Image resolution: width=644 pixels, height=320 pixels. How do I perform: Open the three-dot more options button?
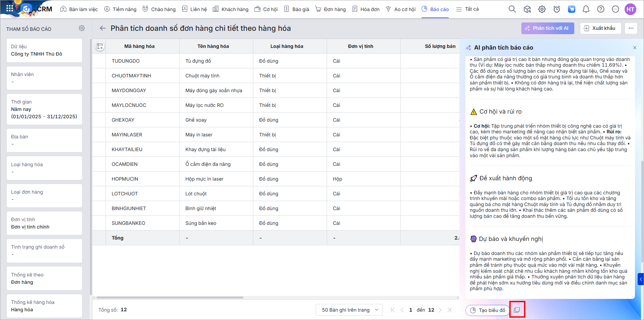pos(631,28)
